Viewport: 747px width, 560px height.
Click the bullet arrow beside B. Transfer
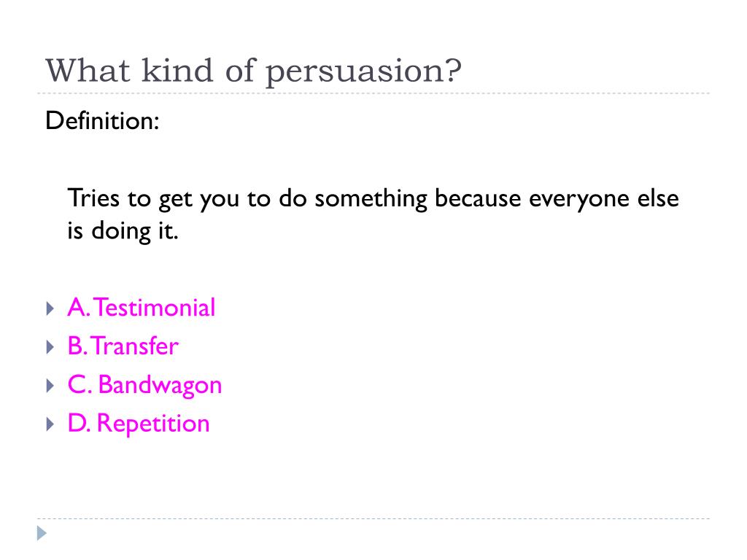click(50, 346)
